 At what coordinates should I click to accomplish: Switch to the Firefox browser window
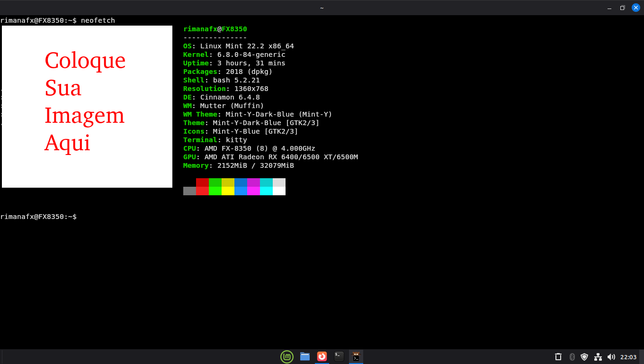(x=322, y=357)
